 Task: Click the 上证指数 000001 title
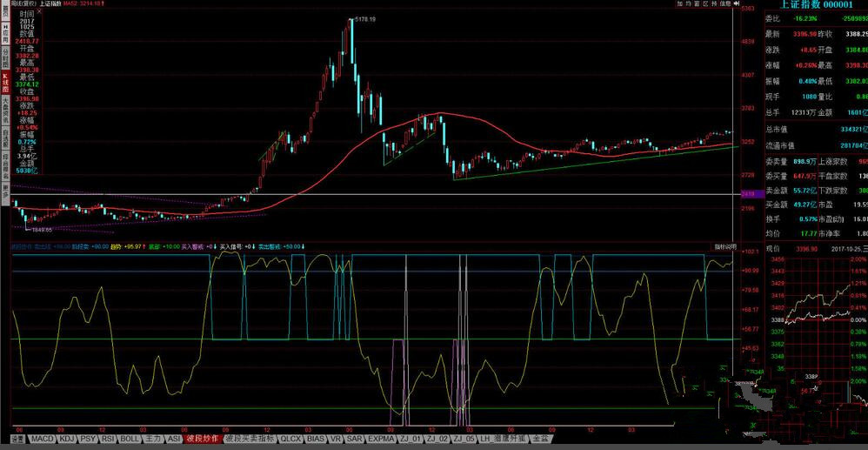click(817, 4)
